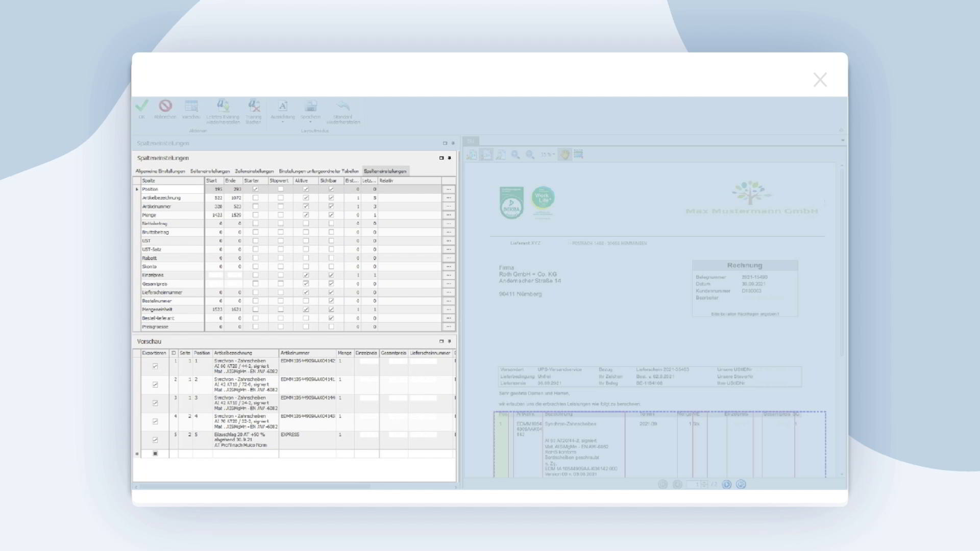Click the Exportieren header in Vorschau
This screenshot has width=980, height=551.
[x=154, y=353]
